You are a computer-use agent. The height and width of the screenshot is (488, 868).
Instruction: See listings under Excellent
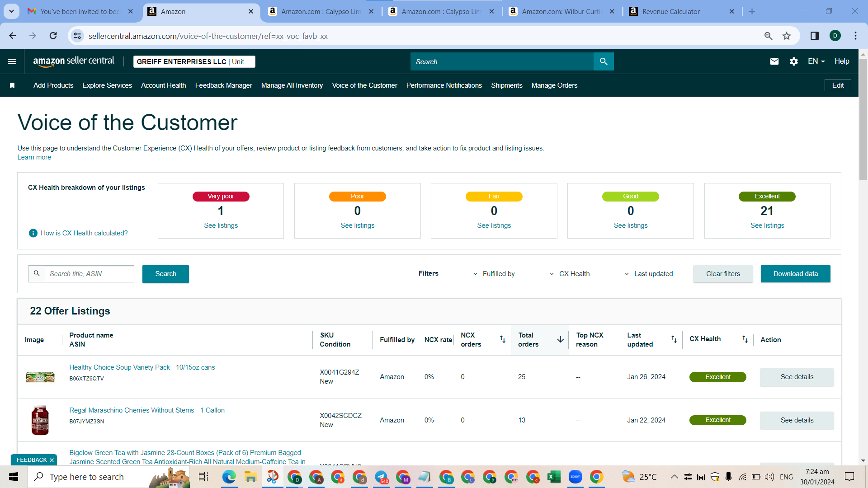click(767, 225)
